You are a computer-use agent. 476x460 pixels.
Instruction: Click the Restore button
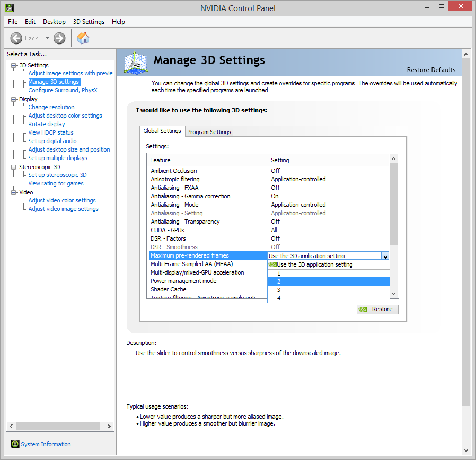click(377, 309)
